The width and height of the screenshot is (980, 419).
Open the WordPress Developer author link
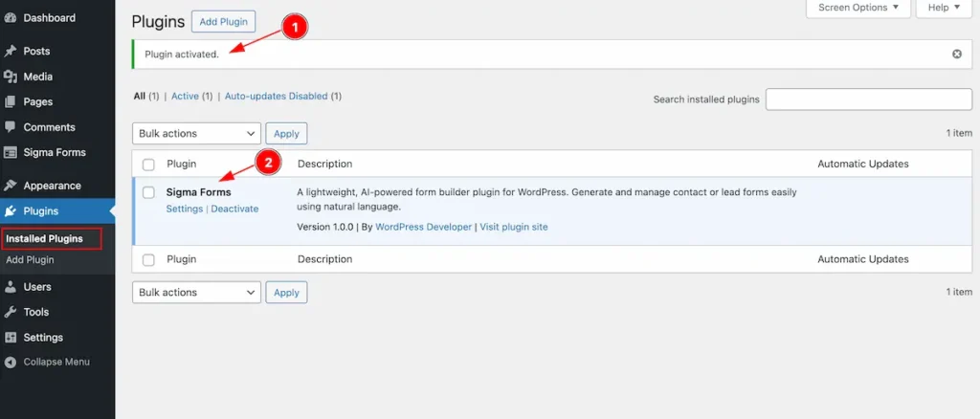(423, 227)
